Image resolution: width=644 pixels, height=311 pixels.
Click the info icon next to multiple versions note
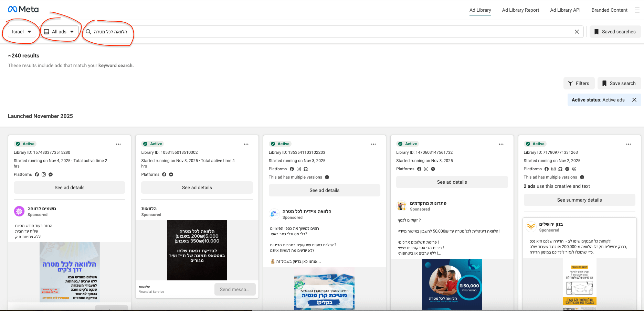click(327, 177)
